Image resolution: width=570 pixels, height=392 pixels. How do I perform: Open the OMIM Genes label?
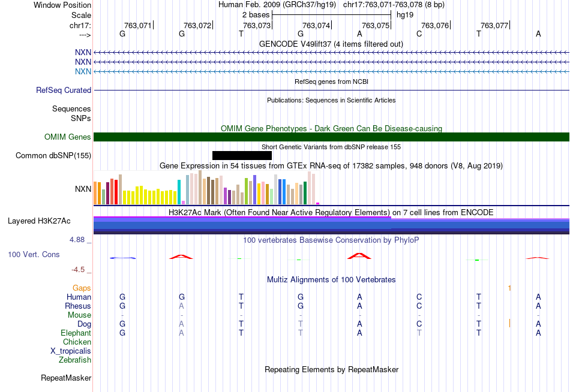pos(68,137)
